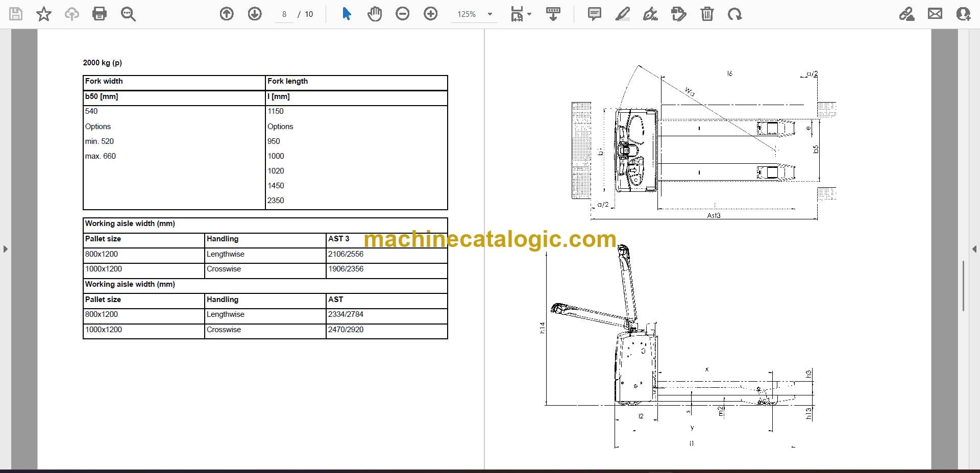
Task: Expand the left navigation pane
Action: coord(6,249)
